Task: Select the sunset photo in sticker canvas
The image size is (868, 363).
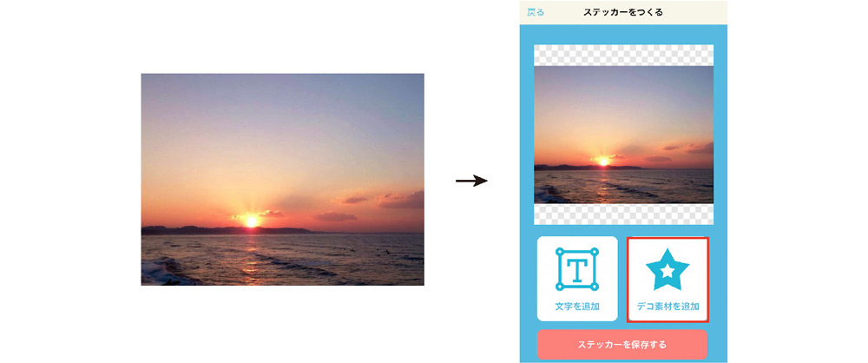Action: click(623, 135)
